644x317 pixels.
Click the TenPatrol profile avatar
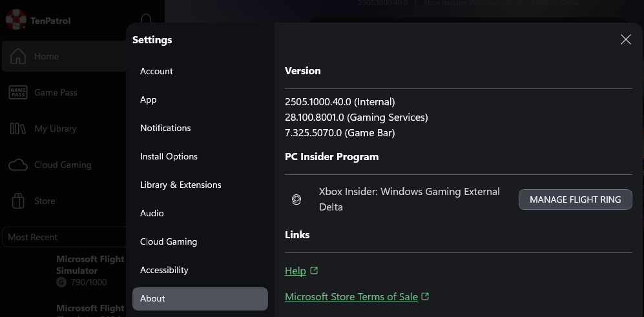(x=16, y=20)
